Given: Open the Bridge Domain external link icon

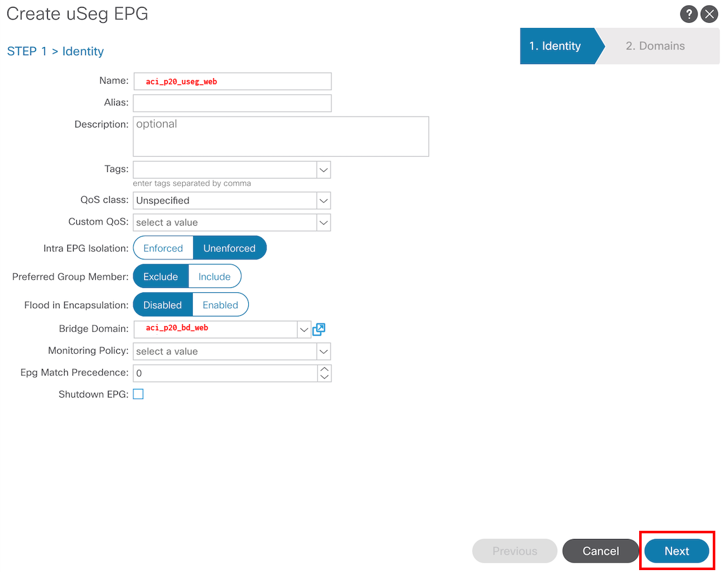Looking at the screenshot, I should point(319,329).
